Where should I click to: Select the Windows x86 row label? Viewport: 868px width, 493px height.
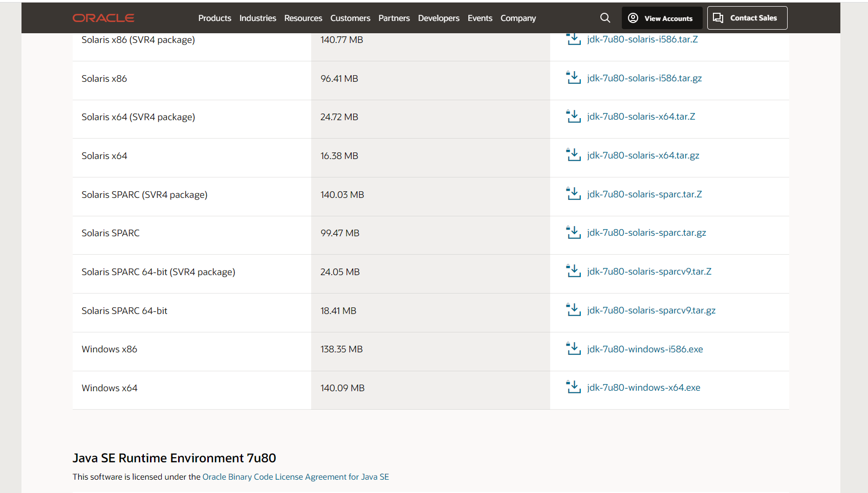(x=110, y=349)
